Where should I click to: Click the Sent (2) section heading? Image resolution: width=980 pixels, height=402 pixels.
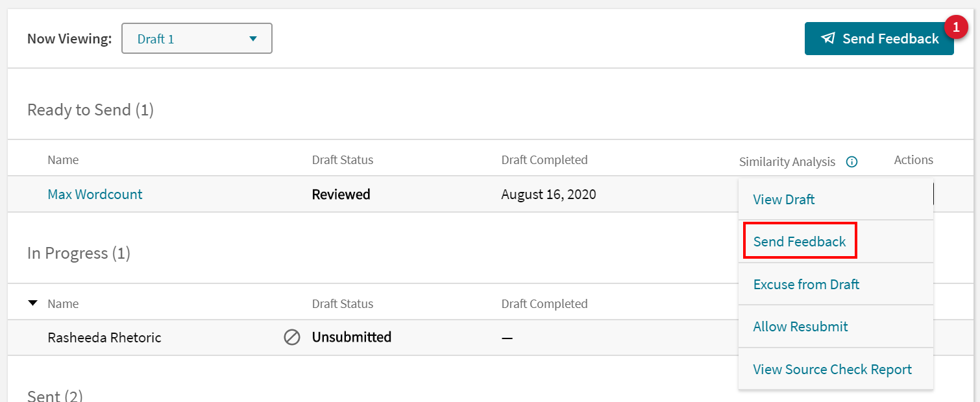point(55,396)
